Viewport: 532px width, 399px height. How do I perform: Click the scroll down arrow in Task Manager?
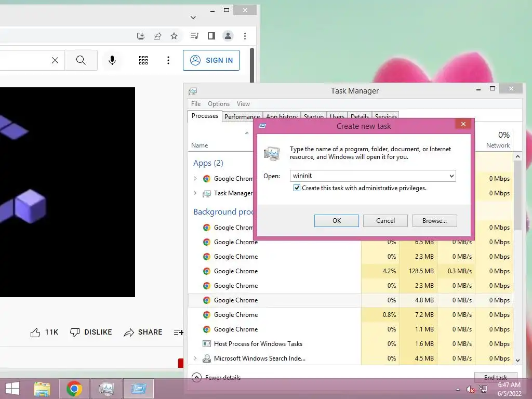[518, 361]
